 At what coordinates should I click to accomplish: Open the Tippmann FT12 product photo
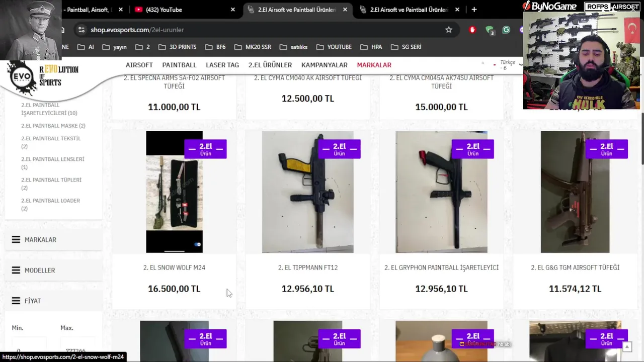point(308,192)
